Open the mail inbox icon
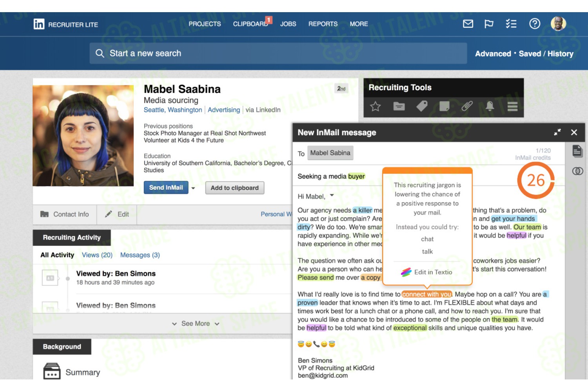Screen dimensions: 588x392 click(x=468, y=24)
